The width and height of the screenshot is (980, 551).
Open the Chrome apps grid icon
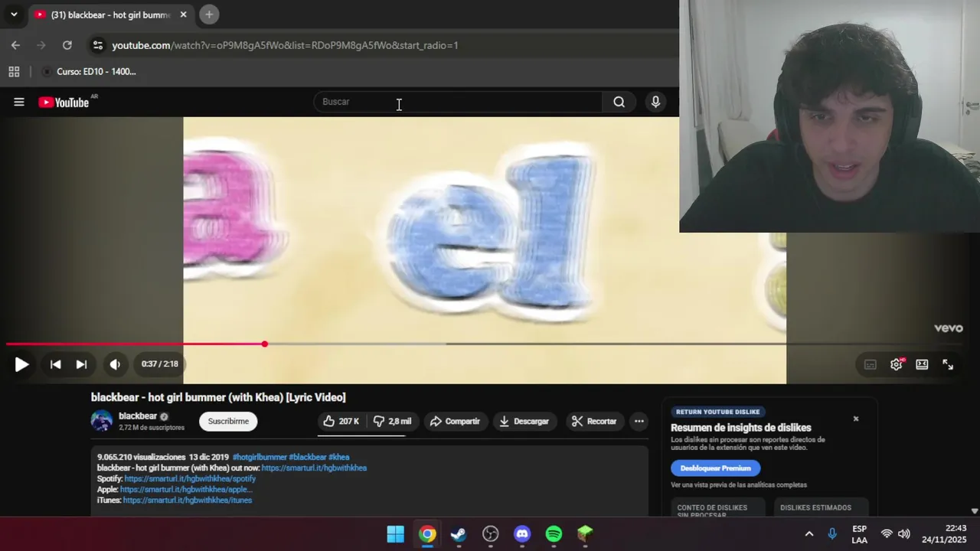(14, 71)
